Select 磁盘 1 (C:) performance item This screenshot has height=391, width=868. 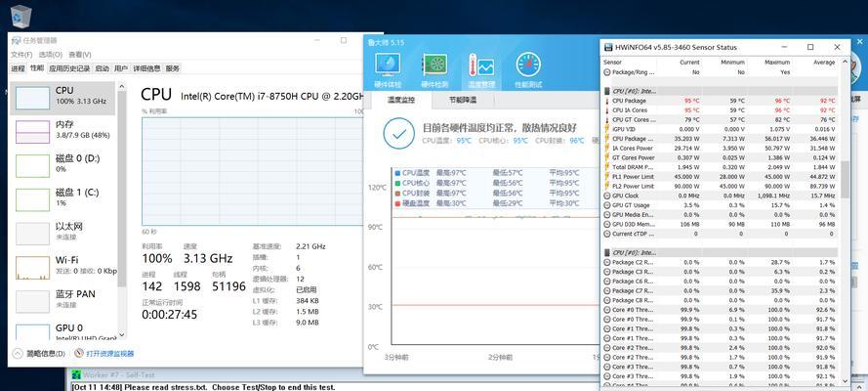[63, 197]
